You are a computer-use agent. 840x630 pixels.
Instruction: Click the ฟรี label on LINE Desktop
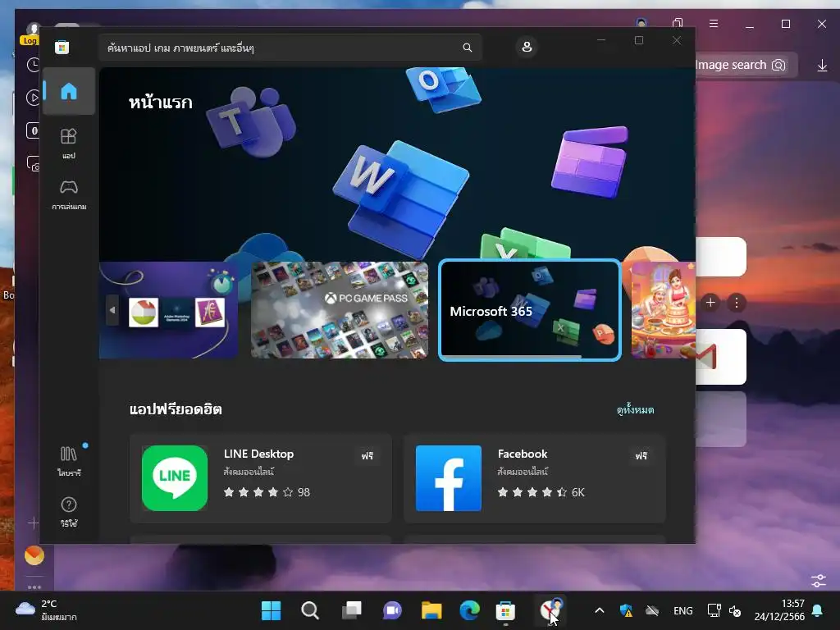click(x=367, y=456)
